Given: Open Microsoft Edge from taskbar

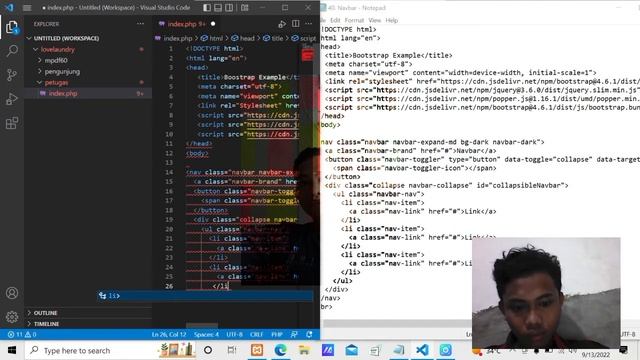Looking at the screenshot, I should [x=280, y=350].
